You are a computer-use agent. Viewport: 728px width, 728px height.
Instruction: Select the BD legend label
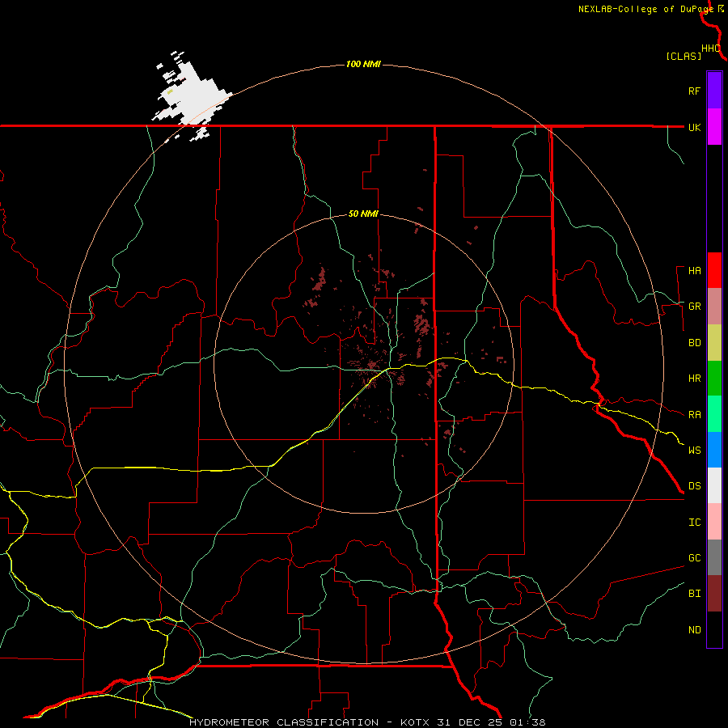tap(694, 343)
